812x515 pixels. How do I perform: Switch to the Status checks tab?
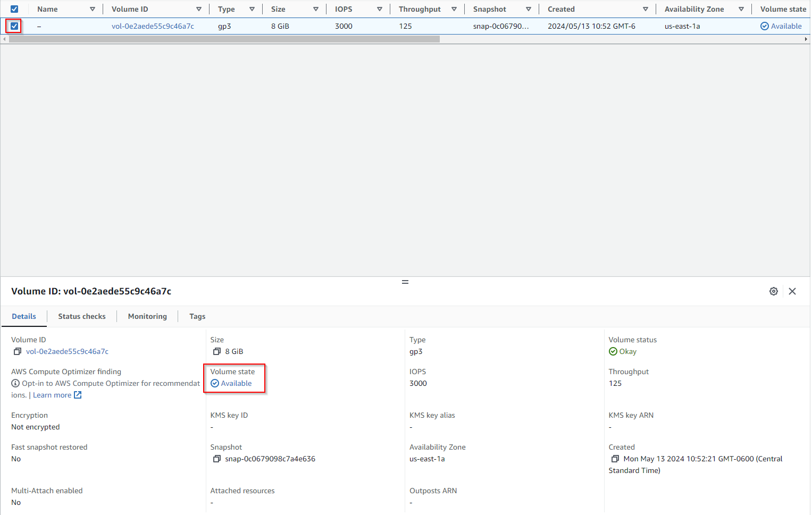pyautogui.click(x=82, y=316)
